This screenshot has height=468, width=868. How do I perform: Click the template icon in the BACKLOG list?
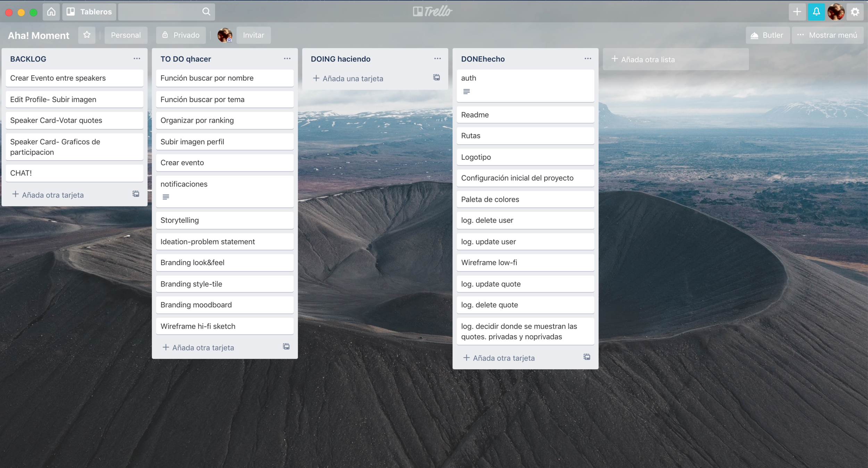[x=136, y=194]
